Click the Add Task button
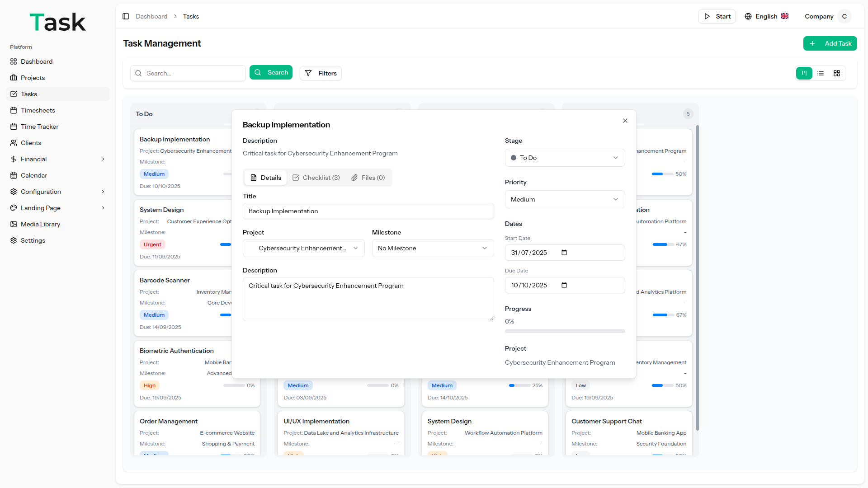This screenshot has width=868, height=488. tap(830, 43)
